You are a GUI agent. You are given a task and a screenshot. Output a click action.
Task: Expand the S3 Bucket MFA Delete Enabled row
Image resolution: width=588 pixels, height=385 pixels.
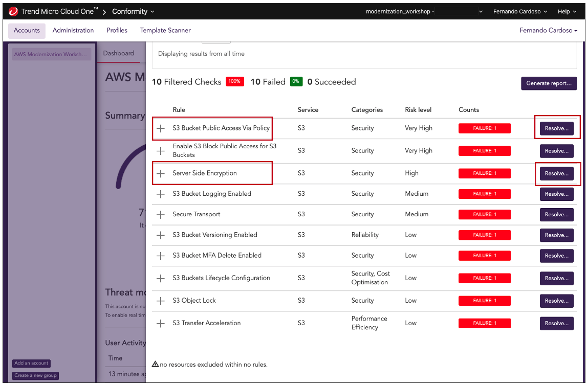pos(161,256)
